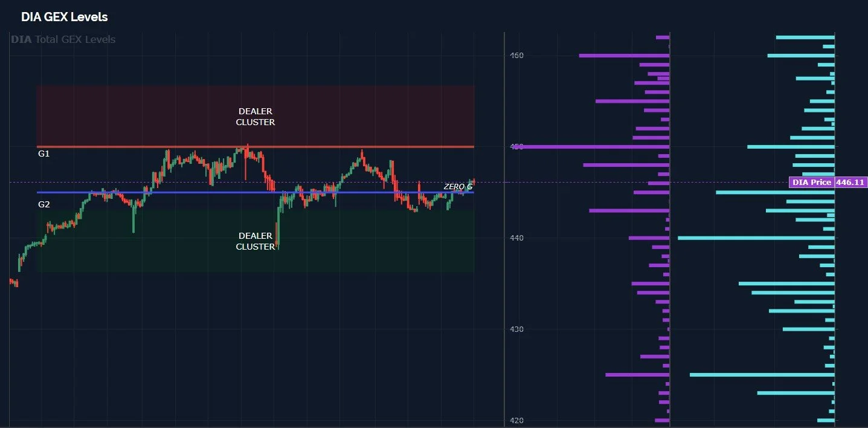
Task: Select the lower green DEALER CLUSTER label
Action: point(255,241)
